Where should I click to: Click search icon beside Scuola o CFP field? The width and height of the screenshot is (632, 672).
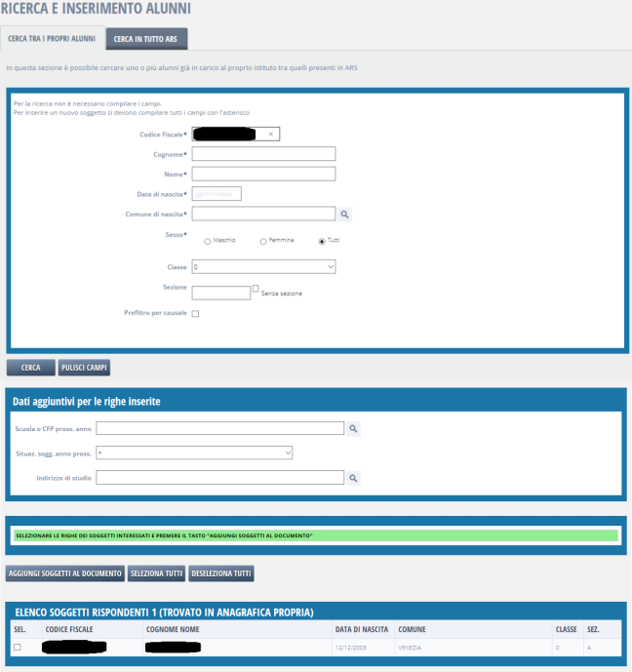354,427
